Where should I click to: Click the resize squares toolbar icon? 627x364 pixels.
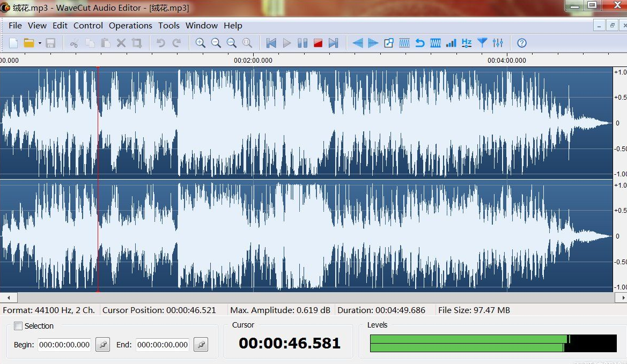tap(389, 43)
